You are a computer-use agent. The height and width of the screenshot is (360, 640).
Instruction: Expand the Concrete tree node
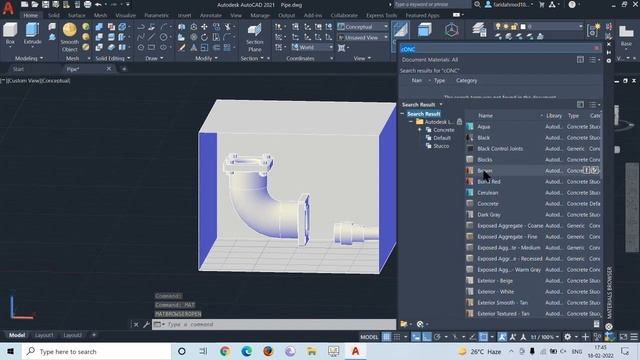pyautogui.click(x=420, y=130)
